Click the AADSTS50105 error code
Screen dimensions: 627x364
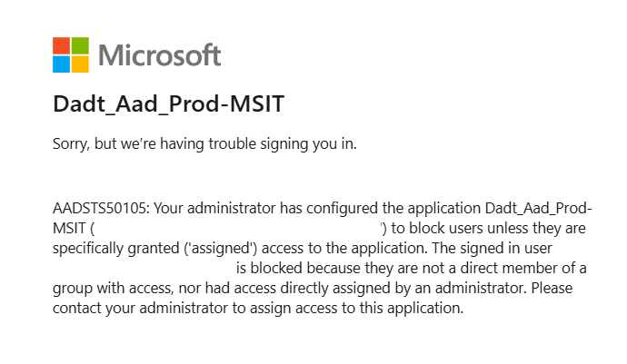(99, 207)
